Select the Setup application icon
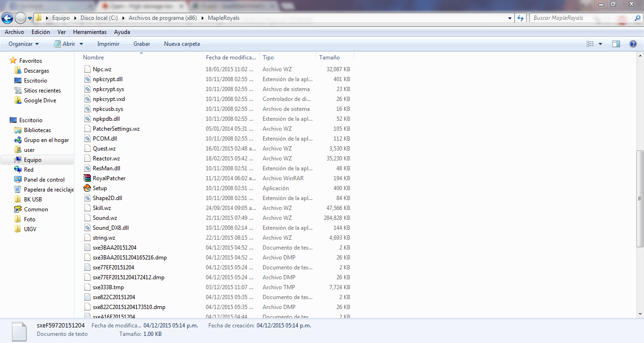The height and width of the screenshot is (343, 644). [87, 188]
